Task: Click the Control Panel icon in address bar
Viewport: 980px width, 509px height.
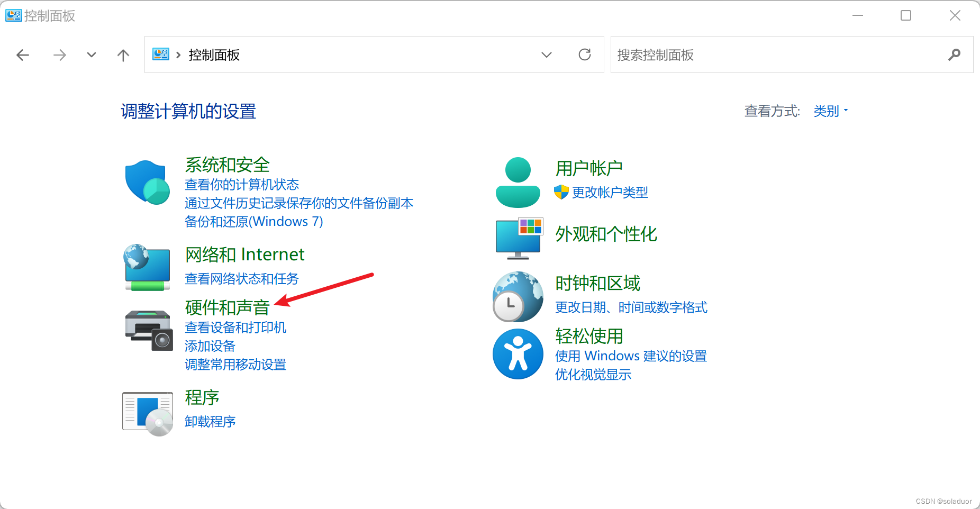Action: tap(160, 54)
